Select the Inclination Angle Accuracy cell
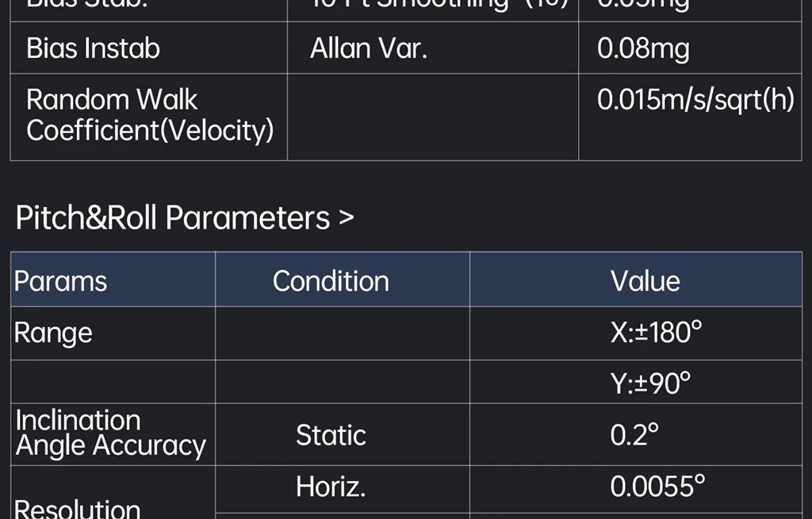Viewport: 812px width, 519px height. click(x=110, y=433)
